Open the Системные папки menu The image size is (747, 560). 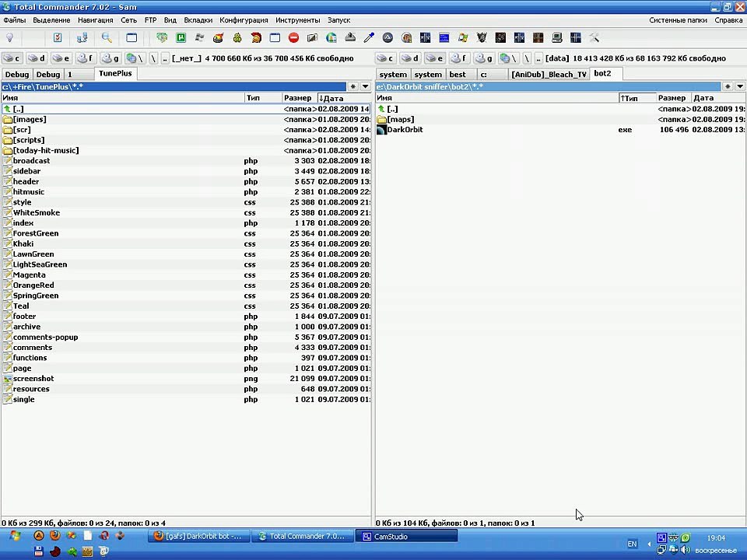tap(678, 20)
